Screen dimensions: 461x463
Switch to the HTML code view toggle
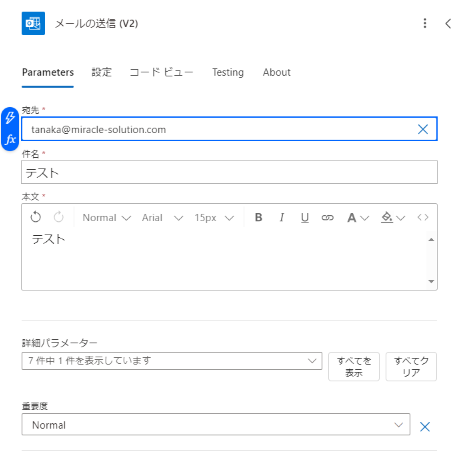(423, 217)
